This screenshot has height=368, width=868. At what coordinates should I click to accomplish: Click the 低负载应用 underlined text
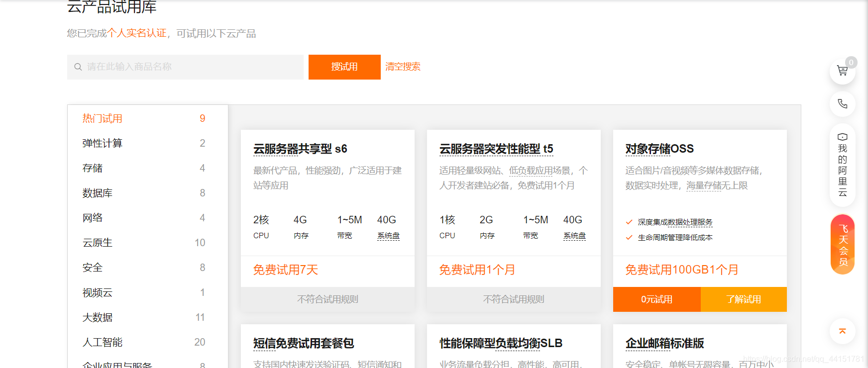pos(531,171)
